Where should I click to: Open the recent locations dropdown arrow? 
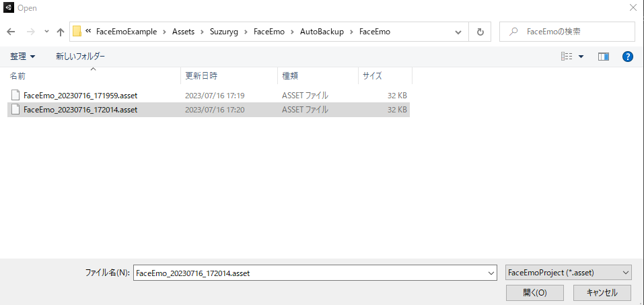(46, 32)
